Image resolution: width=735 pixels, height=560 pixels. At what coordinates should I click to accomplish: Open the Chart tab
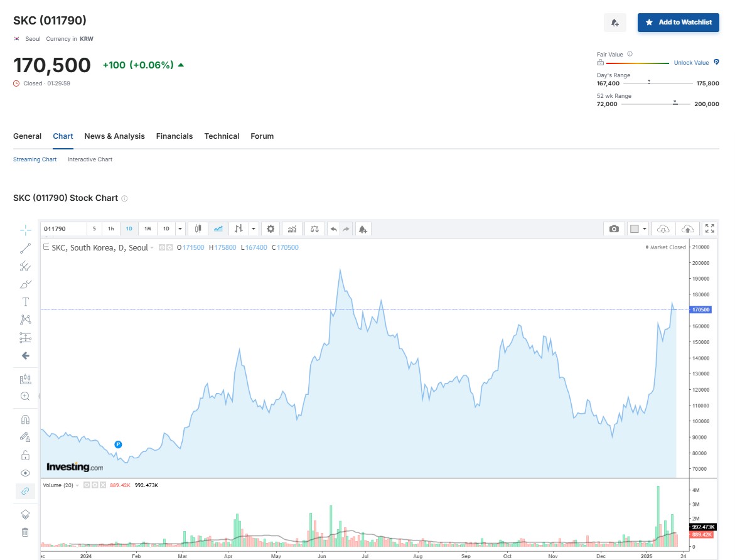point(63,136)
